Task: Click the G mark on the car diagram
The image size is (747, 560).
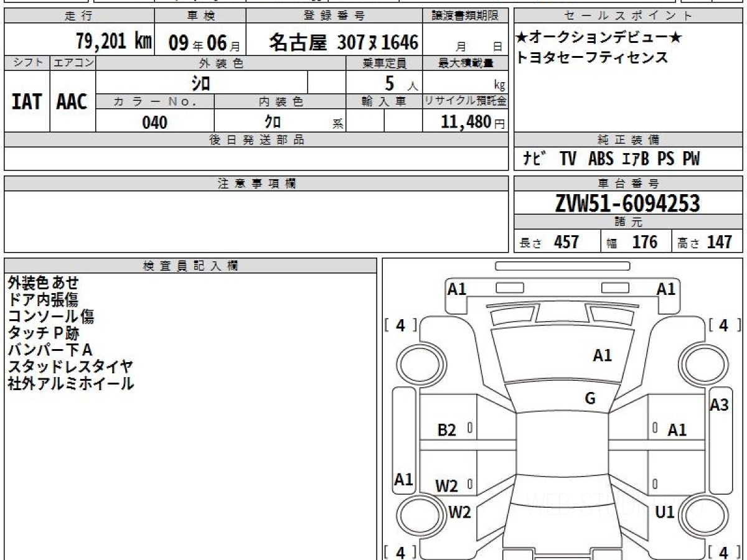Action: pyautogui.click(x=590, y=399)
